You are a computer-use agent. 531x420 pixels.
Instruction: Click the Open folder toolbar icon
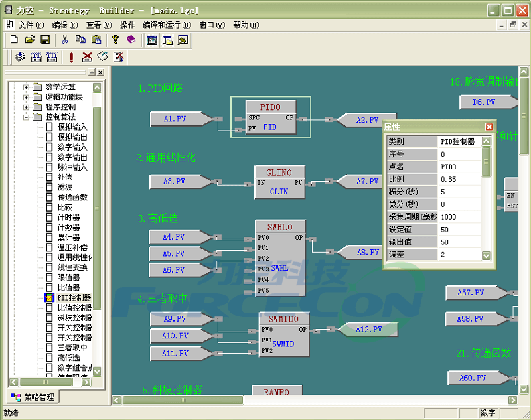(x=30, y=40)
